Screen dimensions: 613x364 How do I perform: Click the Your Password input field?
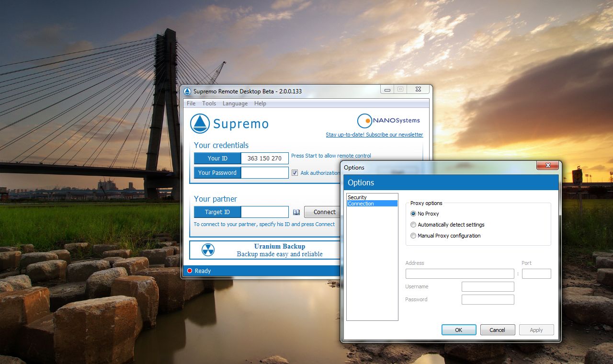click(265, 173)
